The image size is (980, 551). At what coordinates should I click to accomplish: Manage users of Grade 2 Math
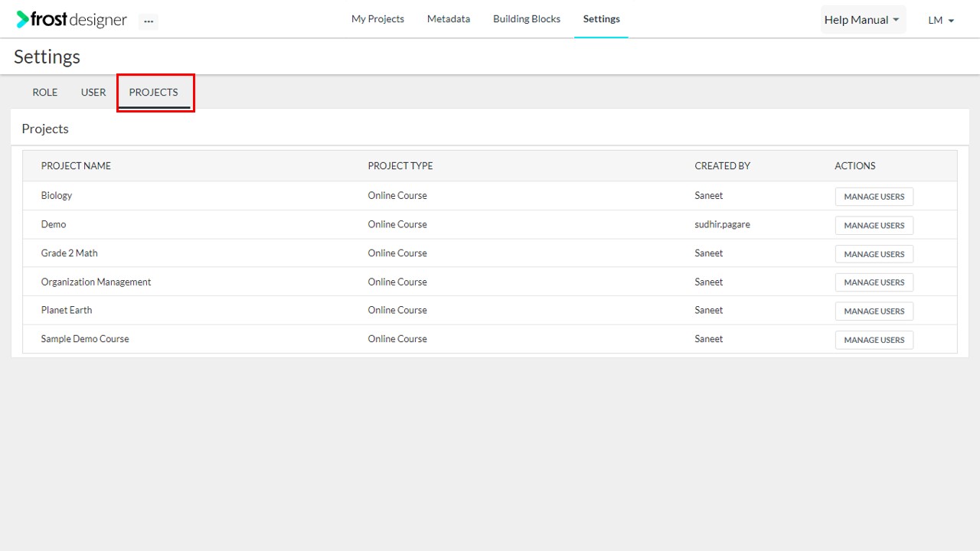tap(874, 254)
